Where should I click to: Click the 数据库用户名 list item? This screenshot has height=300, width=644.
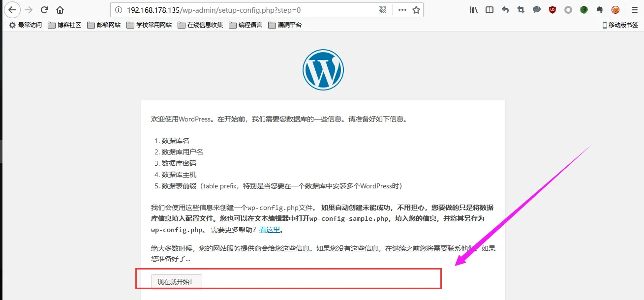point(183,152)
